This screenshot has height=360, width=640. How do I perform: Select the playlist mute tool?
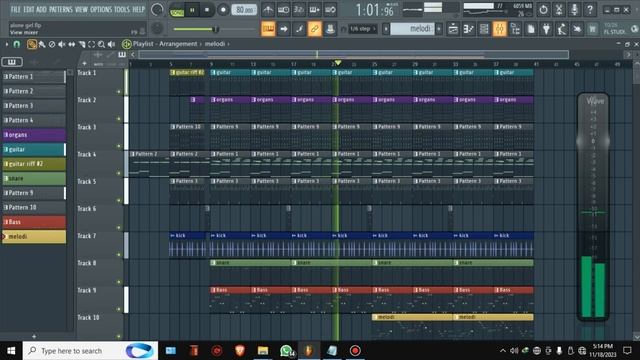pyautogui.click(x=62, y=44)
